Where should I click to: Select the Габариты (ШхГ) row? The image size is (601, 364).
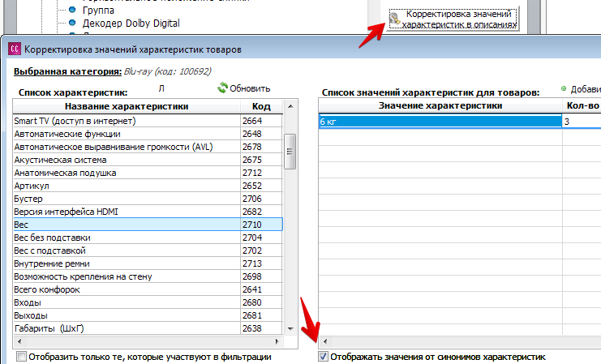pyautogui.click(x=148, y=328)
